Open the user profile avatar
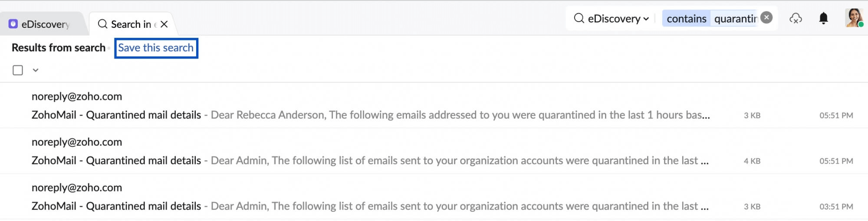Screen dimensions: 868x221 click(x=854, y=18)
